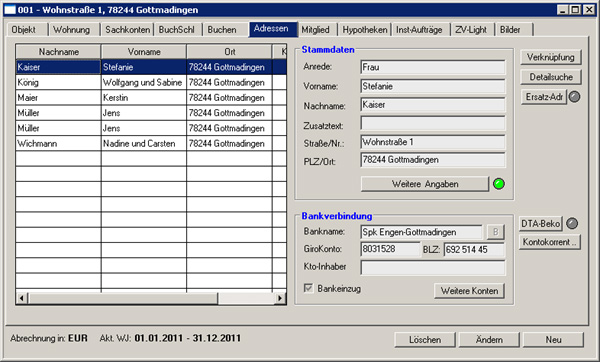Click the cell Wolfgang und Sabine
600x362 pixels.
(144, 82)
